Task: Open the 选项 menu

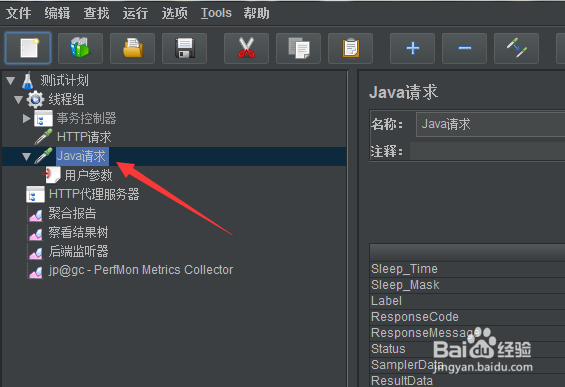Action: click(174, 13)
